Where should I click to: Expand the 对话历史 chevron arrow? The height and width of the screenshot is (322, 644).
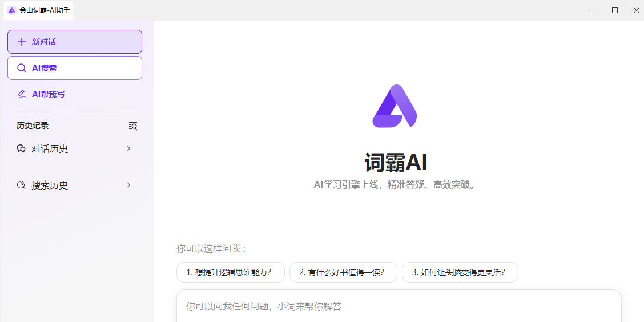[x=128, y=148]
